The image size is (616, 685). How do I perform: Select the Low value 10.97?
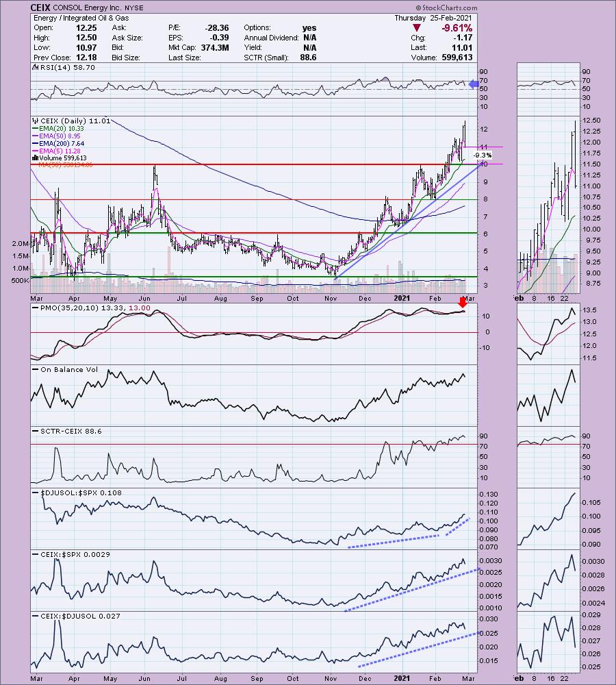[86, 48]
